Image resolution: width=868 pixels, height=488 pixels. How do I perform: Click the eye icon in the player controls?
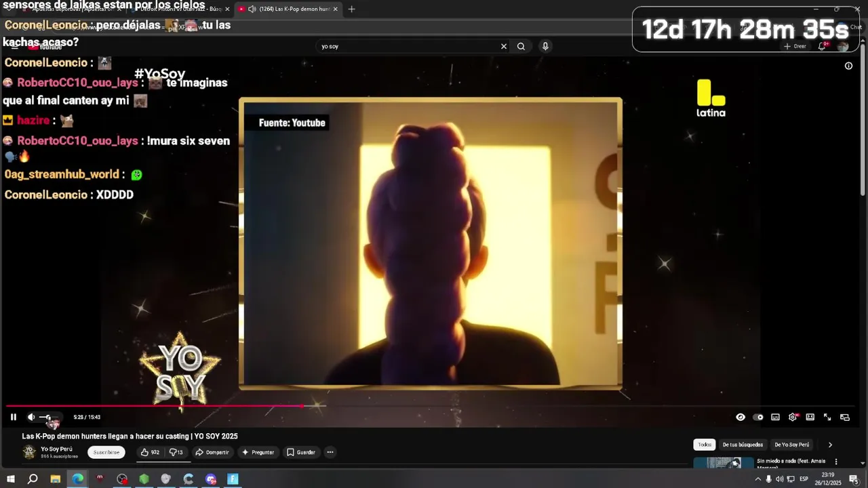coord(741,417)
